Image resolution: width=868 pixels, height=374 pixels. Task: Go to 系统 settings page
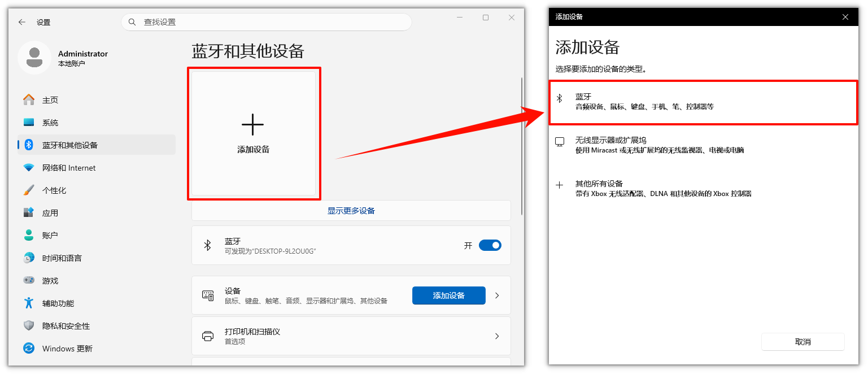click(x=97, y=123)
